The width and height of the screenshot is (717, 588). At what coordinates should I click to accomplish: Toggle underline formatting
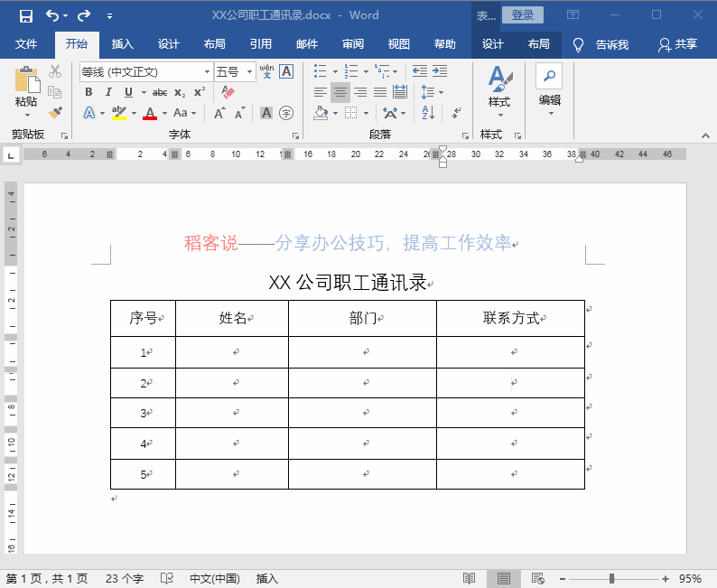point(128,92)
